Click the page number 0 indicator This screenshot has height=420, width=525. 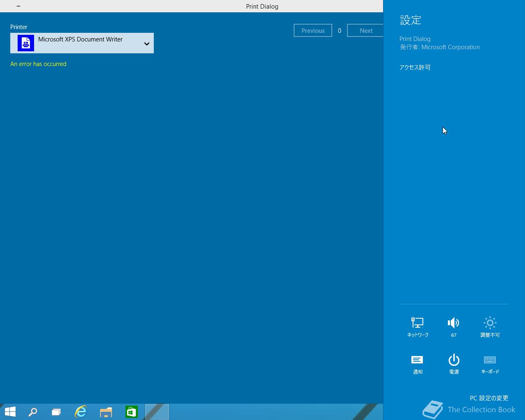point(340,31)
